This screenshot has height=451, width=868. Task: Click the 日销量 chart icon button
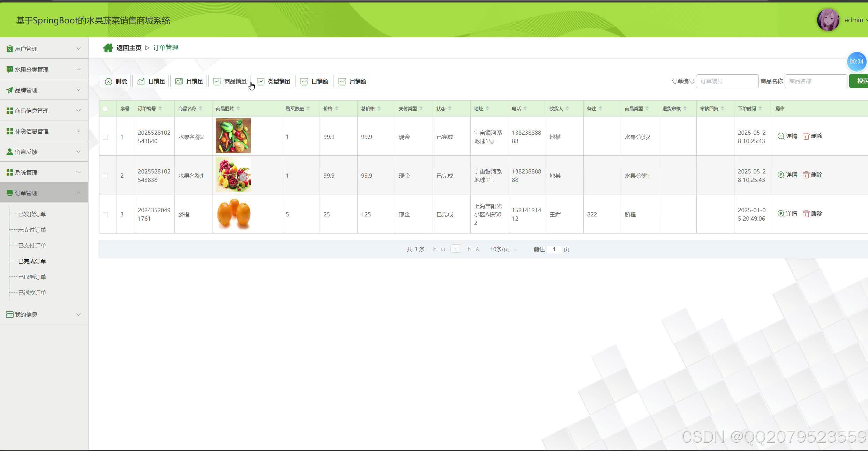coord(151,81)
